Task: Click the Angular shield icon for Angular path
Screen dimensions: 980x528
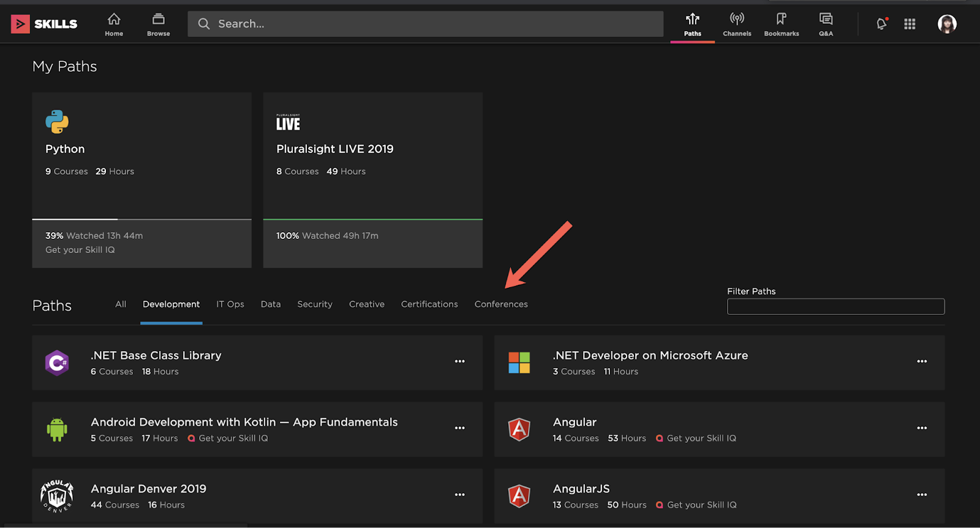Action: pos(519,429)
